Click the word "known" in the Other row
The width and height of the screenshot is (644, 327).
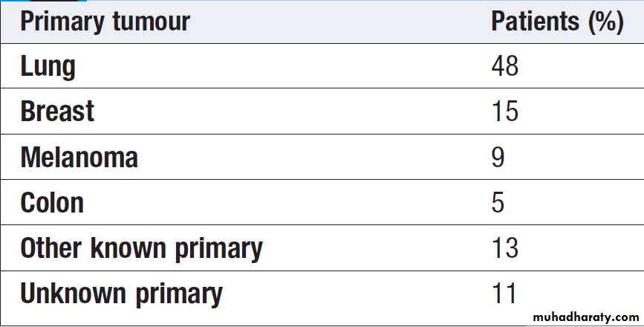(128, 248)
